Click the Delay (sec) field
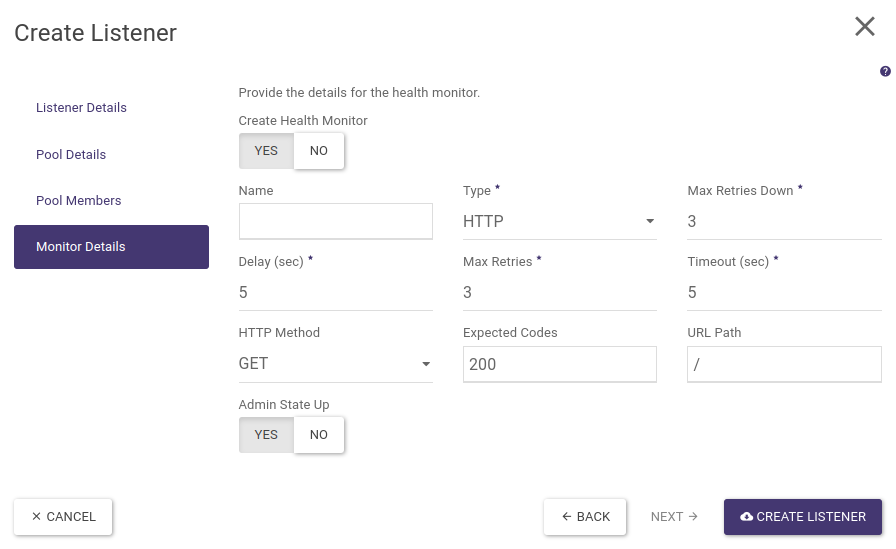The image size is (896, 549). [335, 293]
